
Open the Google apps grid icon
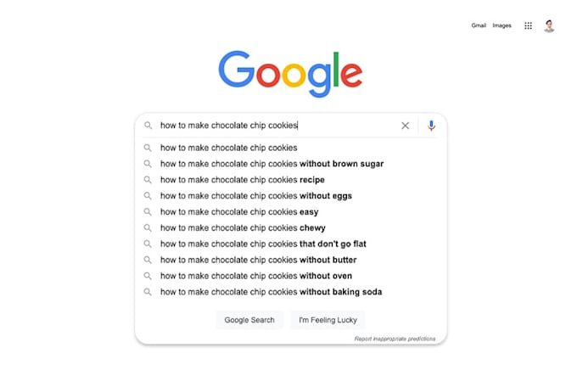528,25
